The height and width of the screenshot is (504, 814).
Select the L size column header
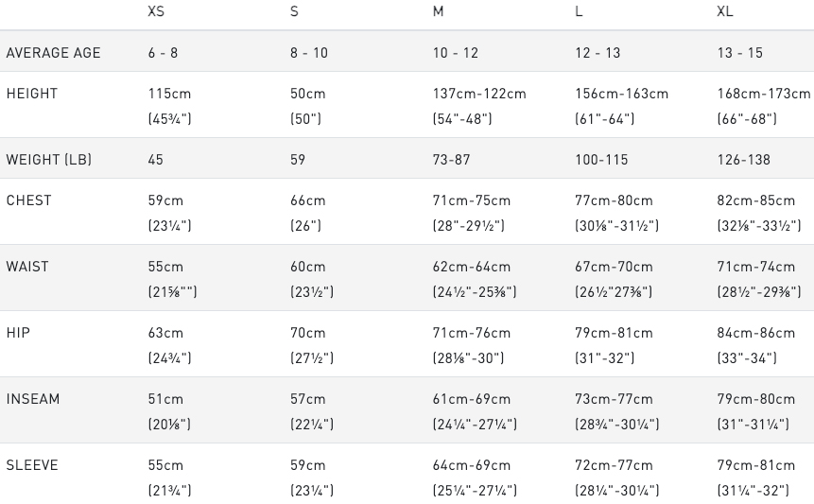click(579, 12)
